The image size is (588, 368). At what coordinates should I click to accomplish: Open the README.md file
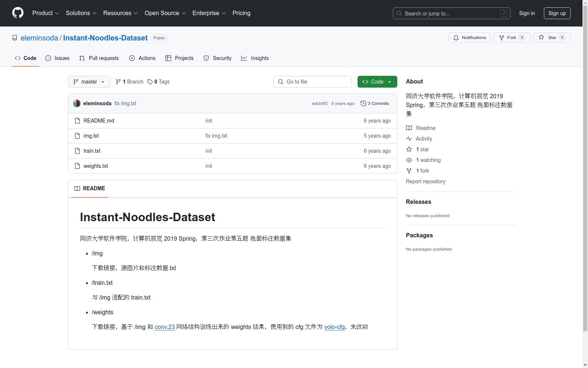point(99,121)
